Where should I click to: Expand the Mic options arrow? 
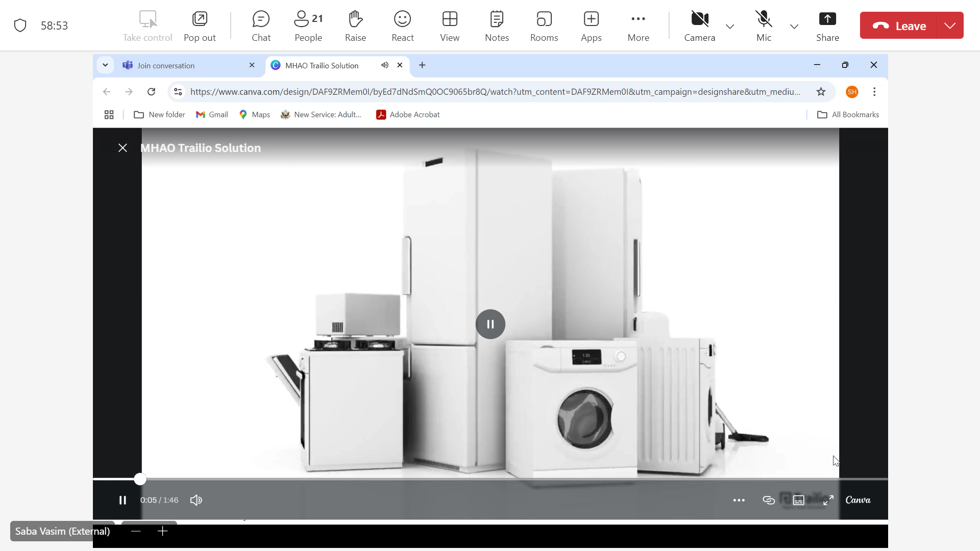[x=794, y=26]
